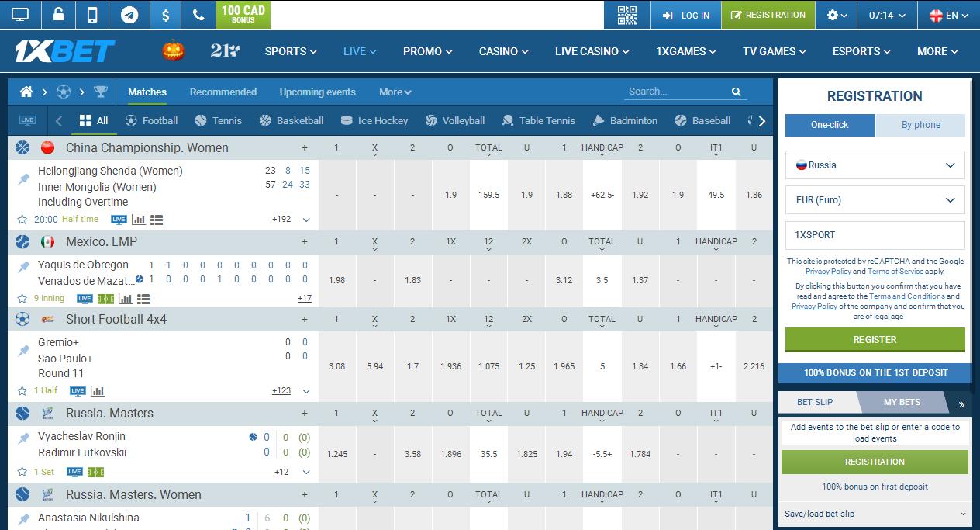Open statistics chart icon for Gremio match
Viewport: 980px width, 530px height.
(97, 391)
